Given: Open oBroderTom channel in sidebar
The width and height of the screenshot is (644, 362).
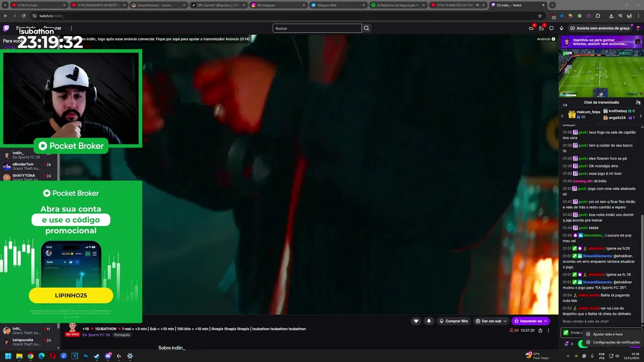Looking at the screenshot, I should tap(29, 166).
